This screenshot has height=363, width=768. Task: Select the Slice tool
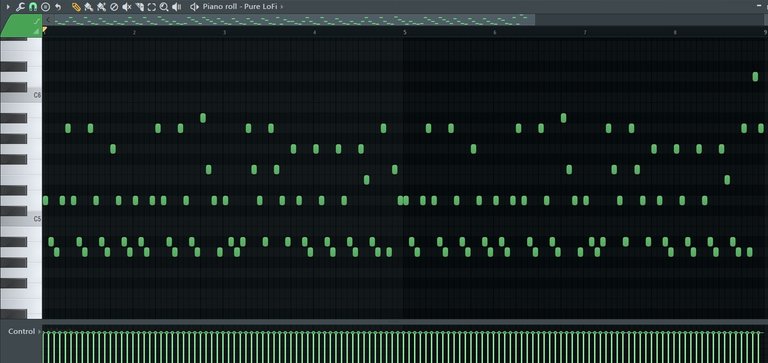[139, 7]
